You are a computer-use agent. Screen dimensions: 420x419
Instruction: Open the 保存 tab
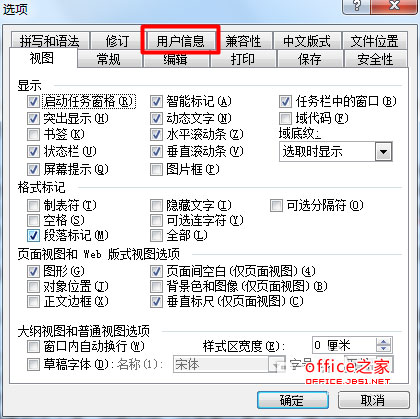click(x=309, y=59)
